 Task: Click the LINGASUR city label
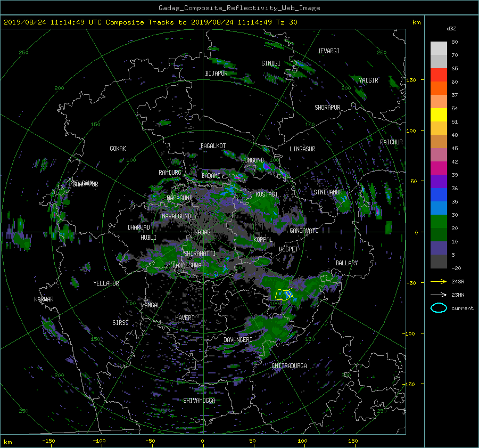coord(302,149)
